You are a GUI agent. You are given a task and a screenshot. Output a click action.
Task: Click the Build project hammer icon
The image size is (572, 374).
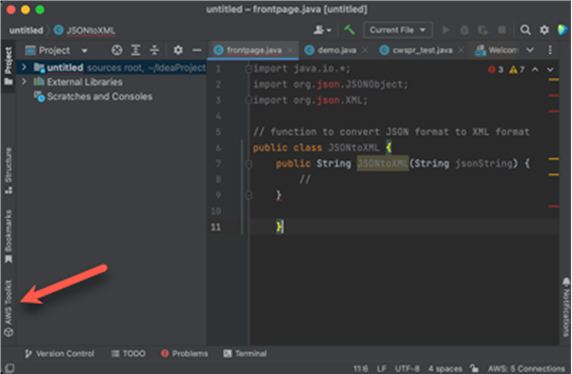pos(349,30)
